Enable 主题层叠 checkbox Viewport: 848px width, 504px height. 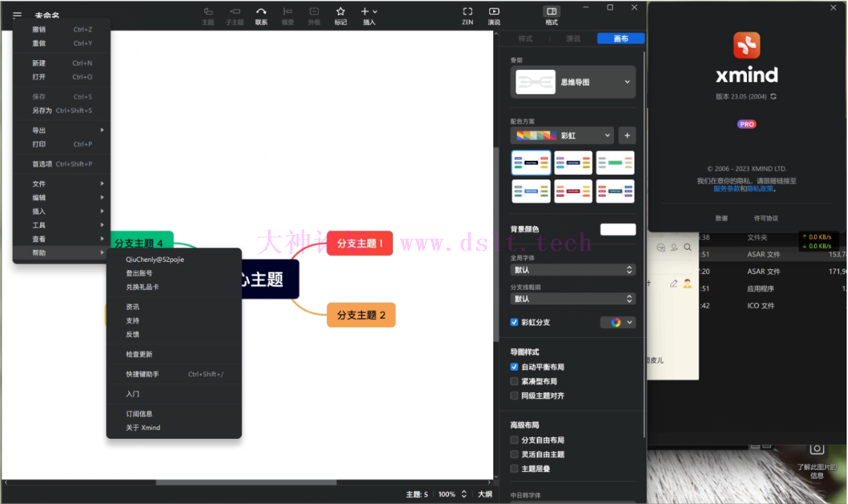point(514,469)
